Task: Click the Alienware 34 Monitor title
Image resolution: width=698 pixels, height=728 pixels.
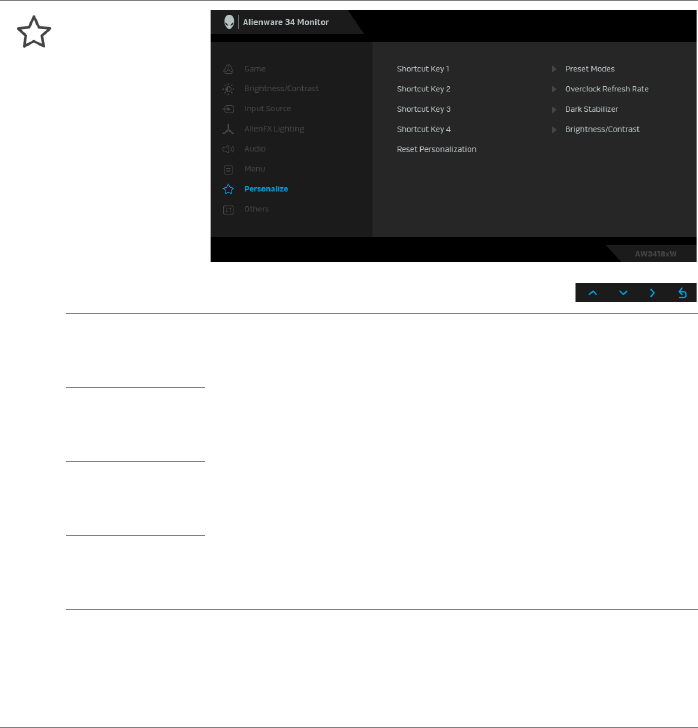Action: [x=286, y=22]
